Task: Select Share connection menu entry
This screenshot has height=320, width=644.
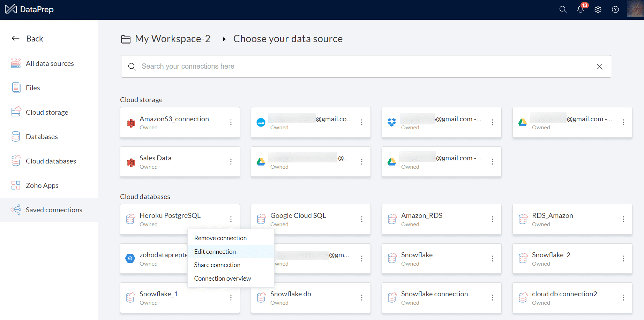Action: (x=217, y=265)
